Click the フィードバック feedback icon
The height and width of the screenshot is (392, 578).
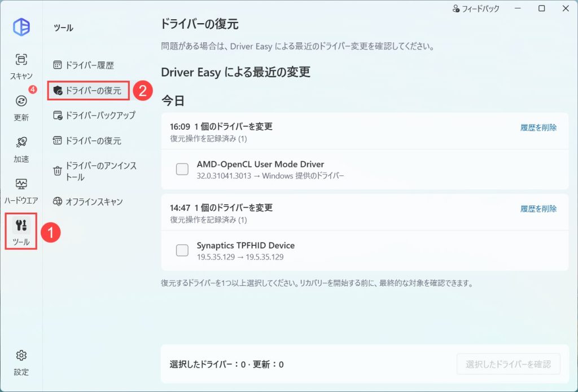[x=456, y=8]
